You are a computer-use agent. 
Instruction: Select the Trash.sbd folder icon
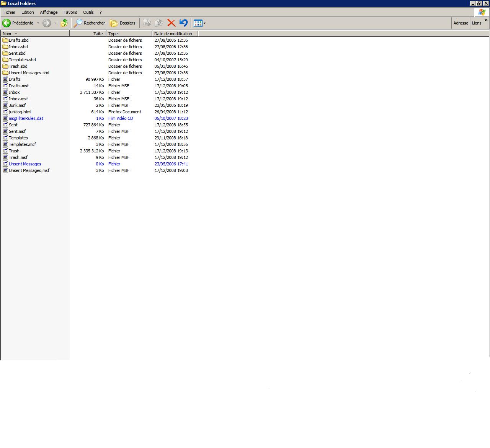5,66
